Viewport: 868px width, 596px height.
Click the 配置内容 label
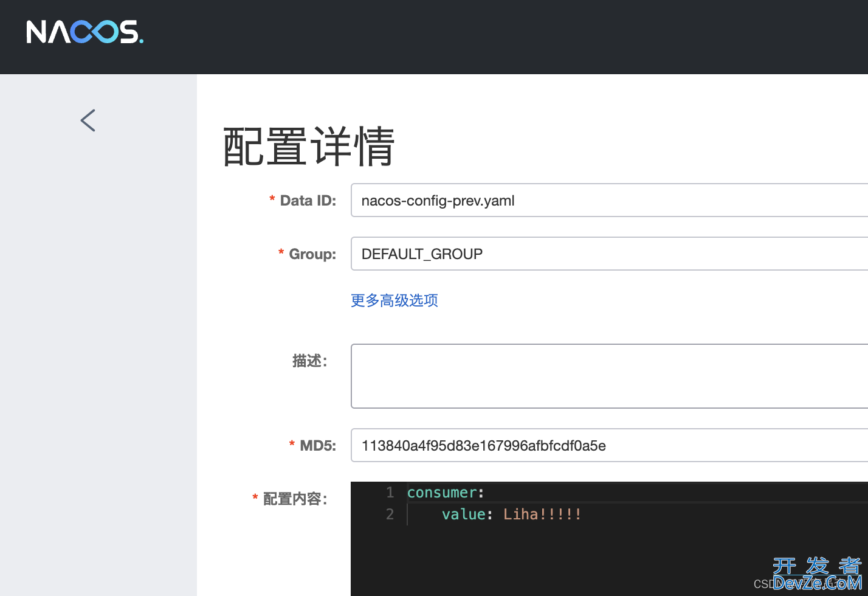click(x=295, y=499)
